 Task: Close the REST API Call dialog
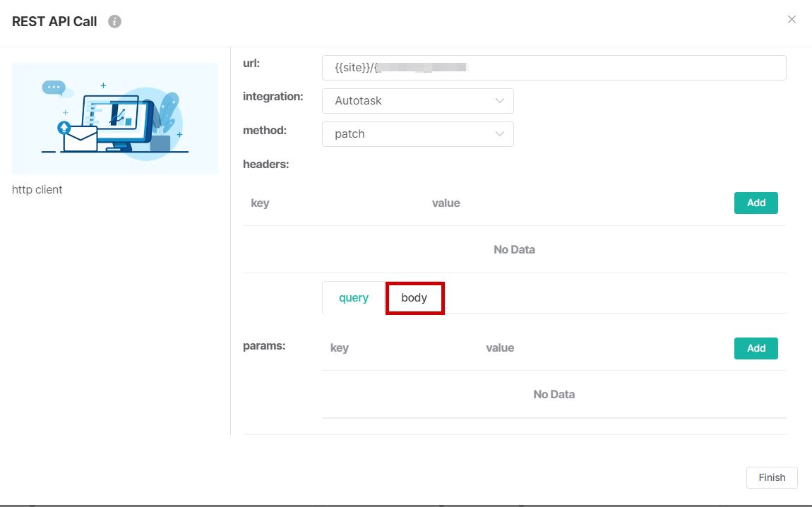click(x=792, y=20)
